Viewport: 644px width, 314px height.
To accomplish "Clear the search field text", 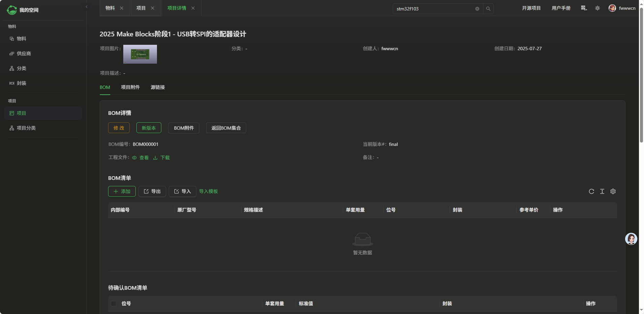I will 477,9.
